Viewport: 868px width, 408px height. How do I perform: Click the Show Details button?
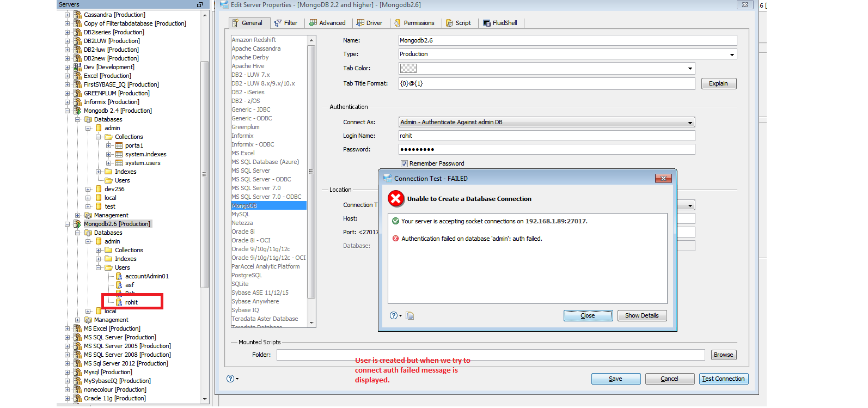click(642, 315)
